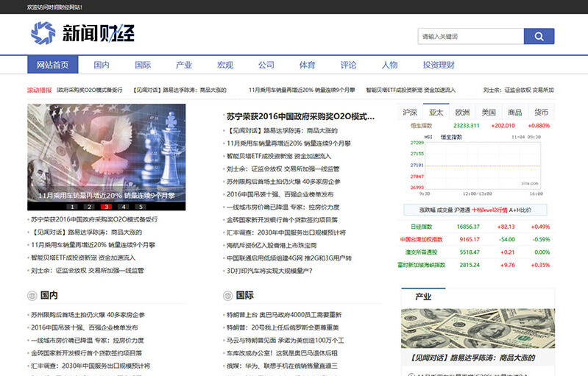Screen dimensions: 588x376
Task: Select slide 4 in the carousel
Action: pyautogui.click(x=124, y=207)
